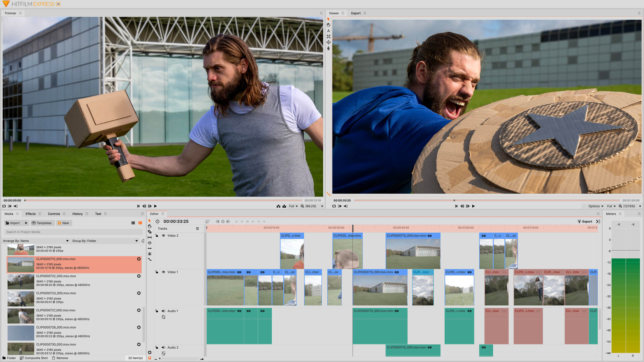Click the playhead position timecode icon
The height and width of the screenshot is (362, 644).
(158, 221)
